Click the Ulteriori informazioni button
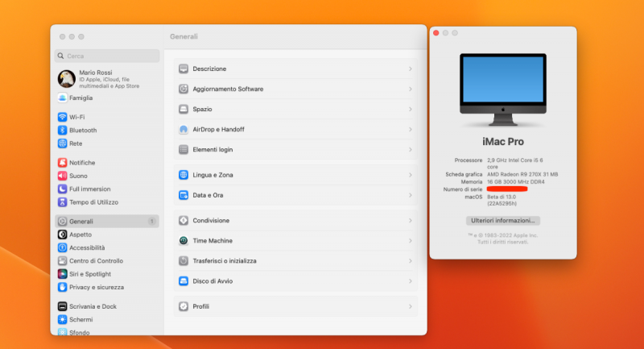The width and height of the screenshot is (644, 349). [502, 221]
